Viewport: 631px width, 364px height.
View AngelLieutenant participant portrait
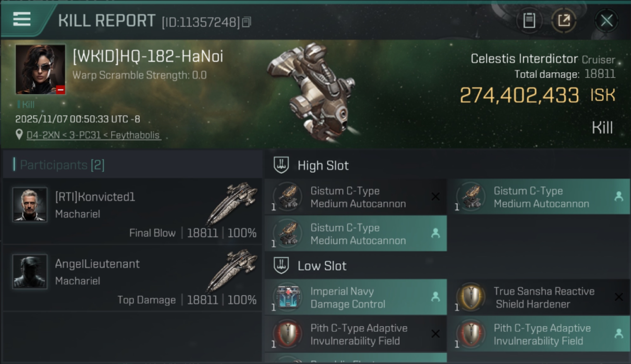pyautogui.click(x=30, y=271)
